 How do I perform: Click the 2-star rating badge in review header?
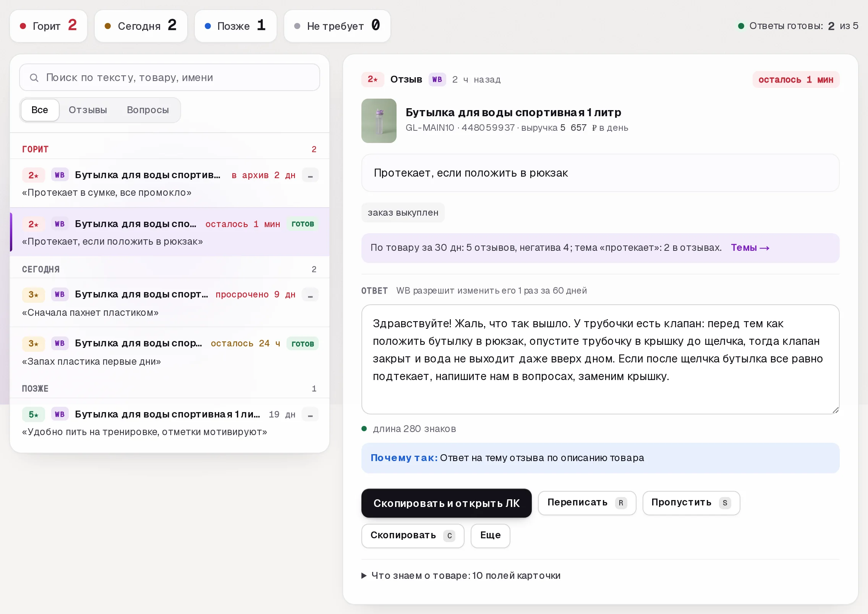coord(372,80)
